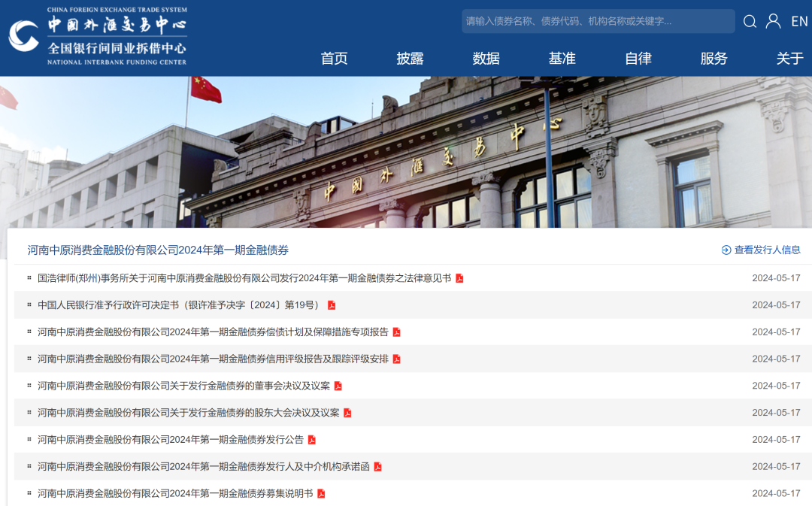Click PDF icon for 金融债券募集说明书
This screenshot has width=812, height=506.
(x=321, y=494)
